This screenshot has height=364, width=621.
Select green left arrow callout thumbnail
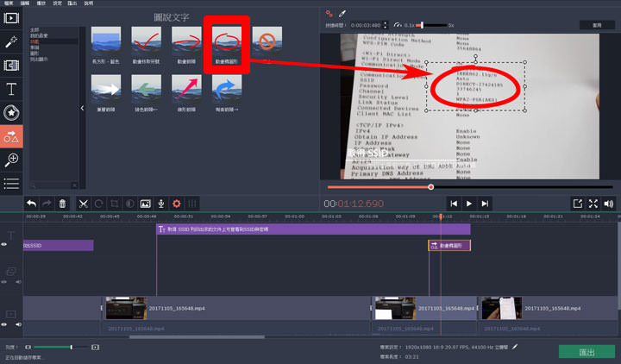(x=146, y=87)
